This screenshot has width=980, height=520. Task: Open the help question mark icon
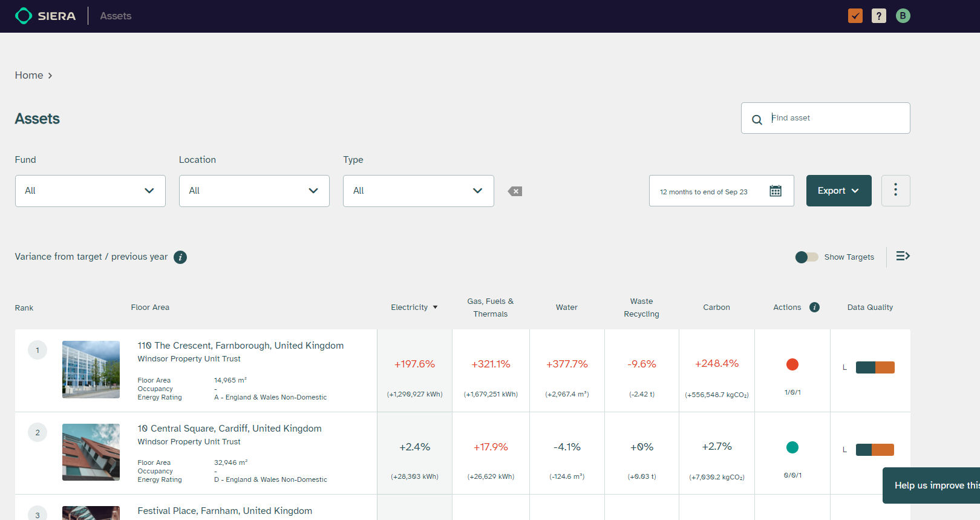coord(879,16)
